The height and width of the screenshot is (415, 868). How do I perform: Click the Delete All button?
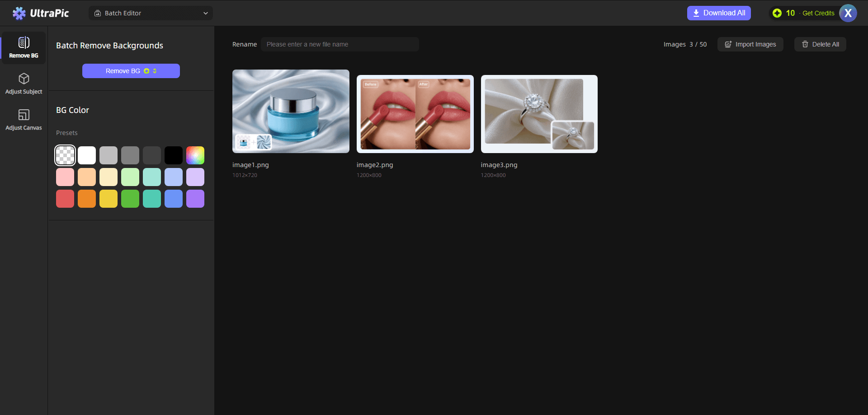[x=820, y=44]
